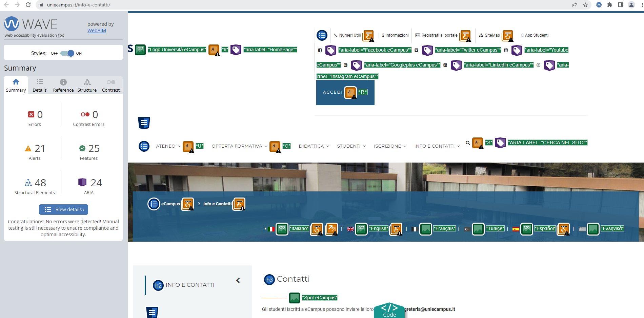Click the Registrati al portale link
This screenshot has width=644, height=318.
click(436, 35)
